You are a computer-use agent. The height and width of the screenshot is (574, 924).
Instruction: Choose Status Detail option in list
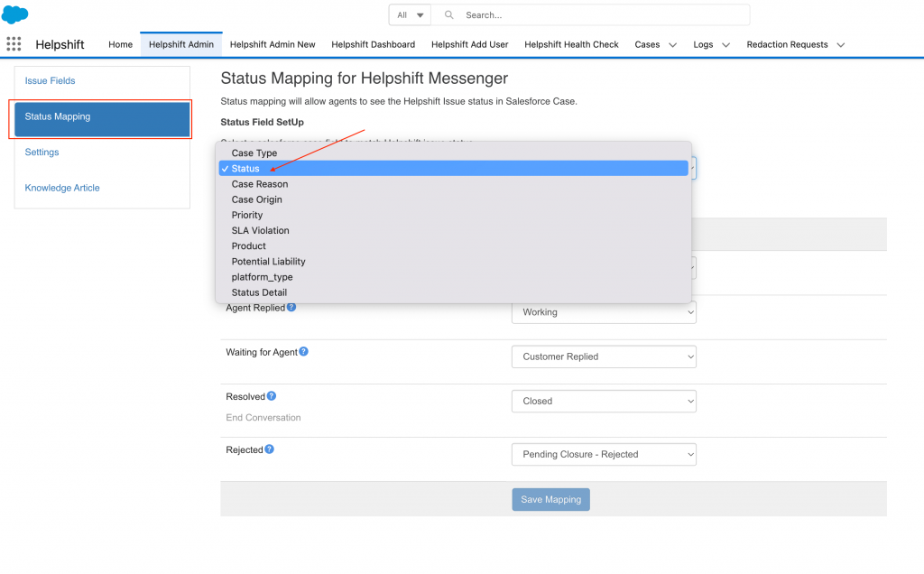259,292
